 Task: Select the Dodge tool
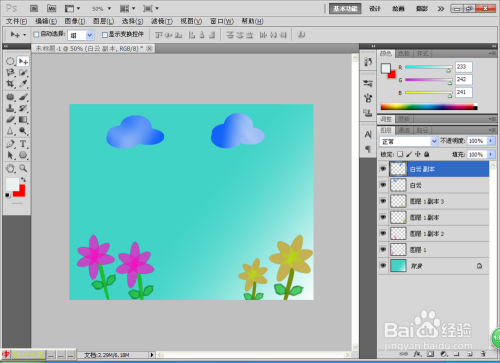[x=23, y=131]
